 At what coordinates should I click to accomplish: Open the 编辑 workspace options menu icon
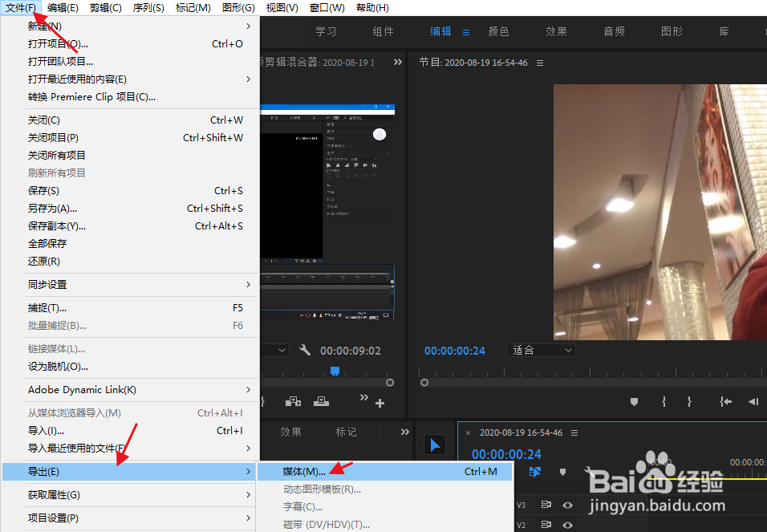pos(466,32)
